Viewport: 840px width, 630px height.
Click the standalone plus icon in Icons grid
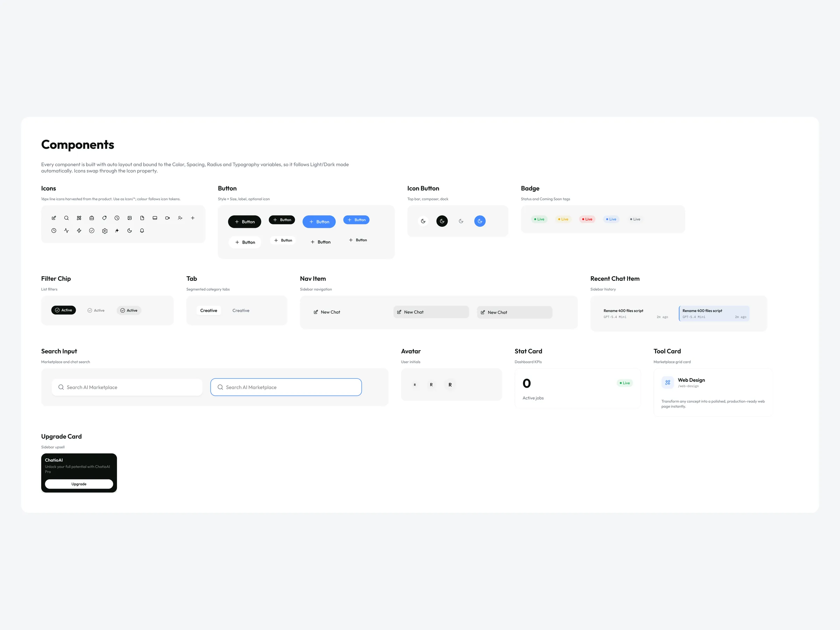(x=192, y=218)
